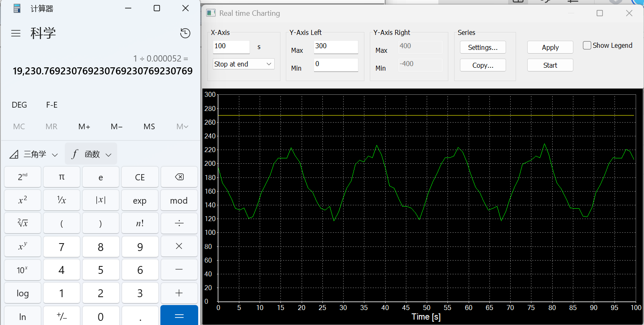
Task: Click the number 9 key
Action: [x=140, y=246]
